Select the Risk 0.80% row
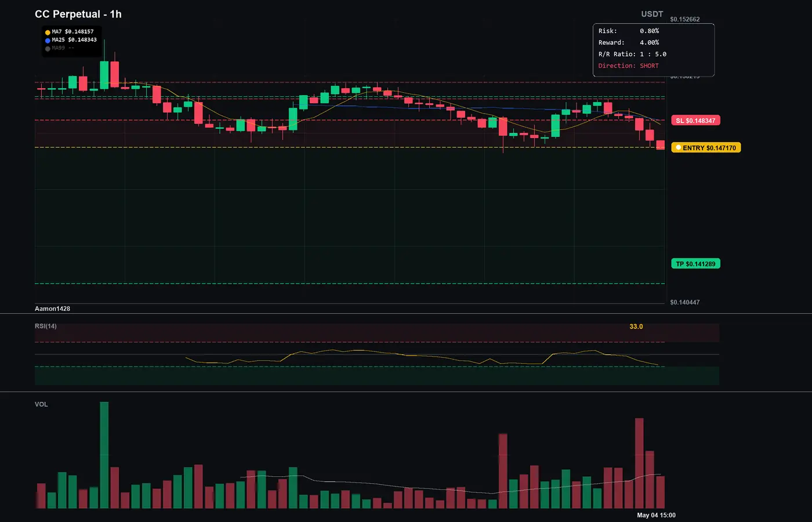812x522 pixels. [x=629, y=31]
